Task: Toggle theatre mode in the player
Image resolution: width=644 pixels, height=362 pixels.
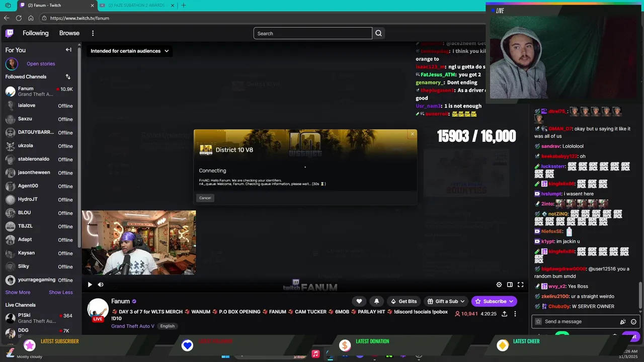Action: click(510, 285)
